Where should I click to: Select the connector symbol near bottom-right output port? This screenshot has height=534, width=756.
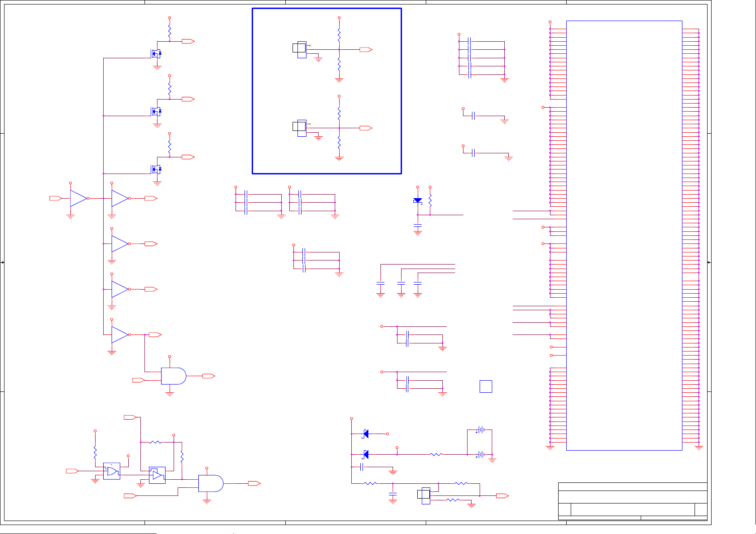pyautogui.click(x=424, y=495)
